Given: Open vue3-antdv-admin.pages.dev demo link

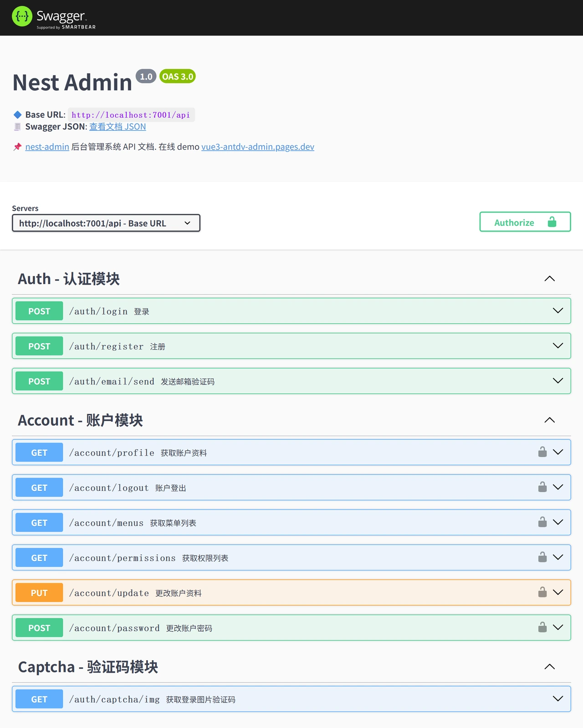Looking at the screenshot, I should coord(258,147).
